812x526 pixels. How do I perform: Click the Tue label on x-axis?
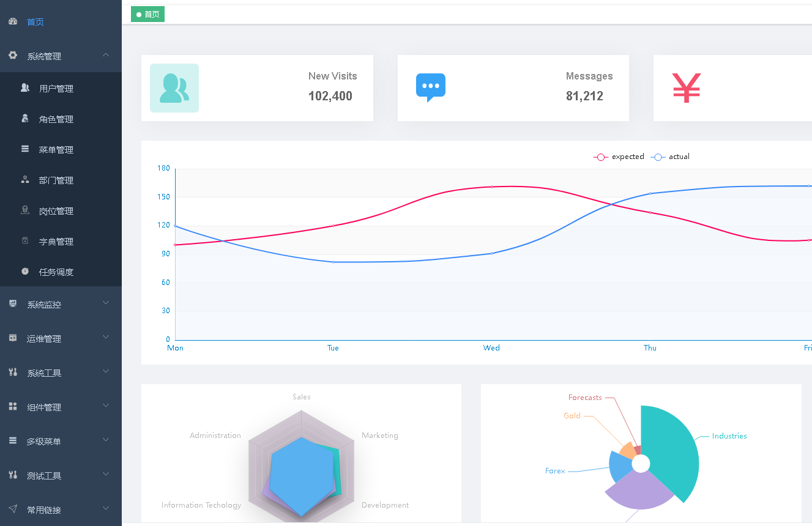click(x=333, y=348)
